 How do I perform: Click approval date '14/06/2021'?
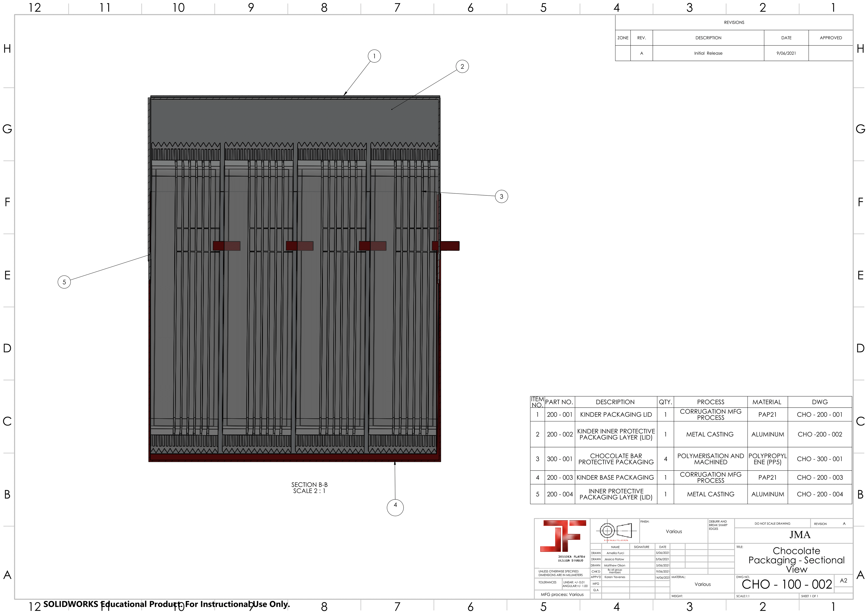coord(662,578)
